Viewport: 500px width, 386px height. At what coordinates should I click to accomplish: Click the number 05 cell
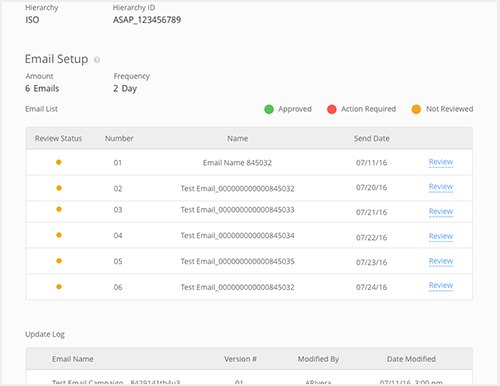coord(118,261)
